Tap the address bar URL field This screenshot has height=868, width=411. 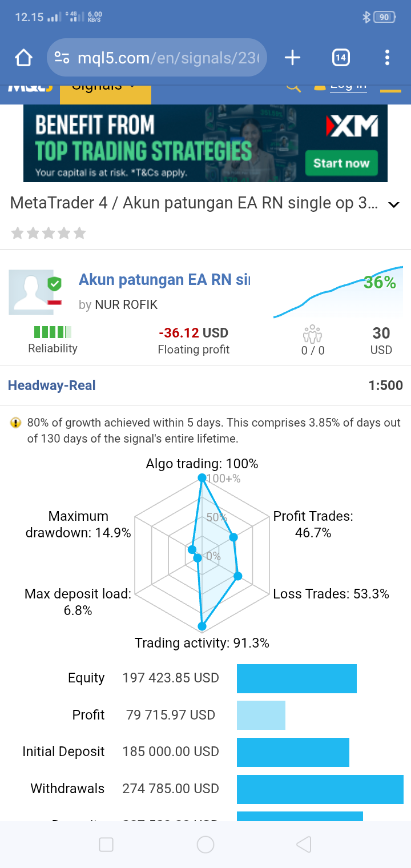point(156,58)
